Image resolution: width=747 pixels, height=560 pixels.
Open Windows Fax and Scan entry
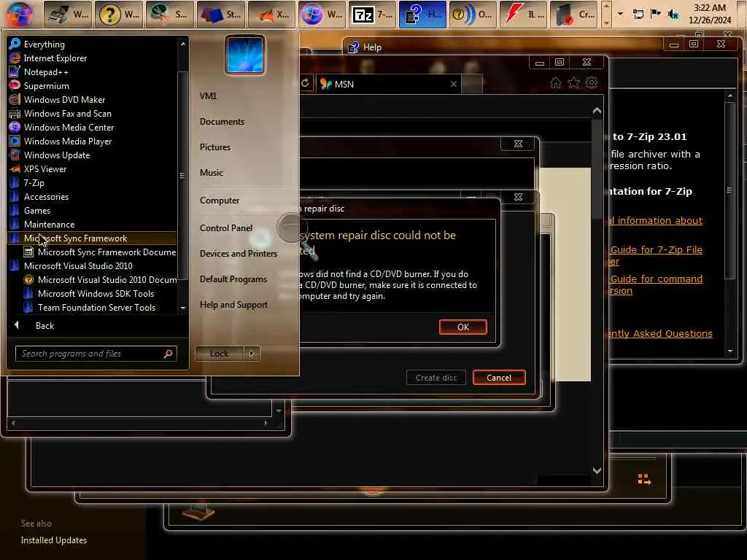(x=67, y=113)
